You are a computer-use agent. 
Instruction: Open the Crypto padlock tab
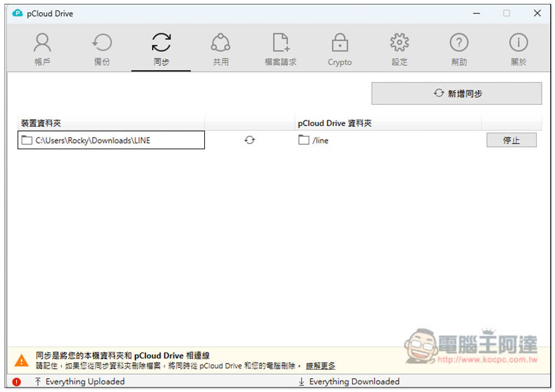(x=340, y=49)
